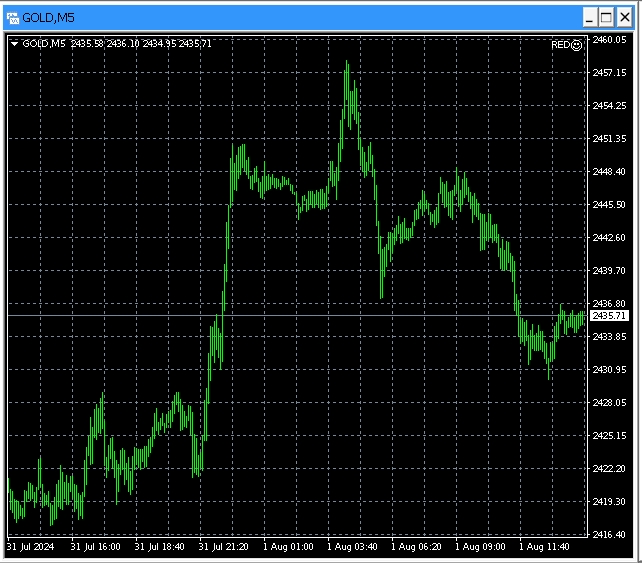Close the GOLD,M5 chart window
The width and height of the screenshot is (642, 563).
click(x=624, y=17)
